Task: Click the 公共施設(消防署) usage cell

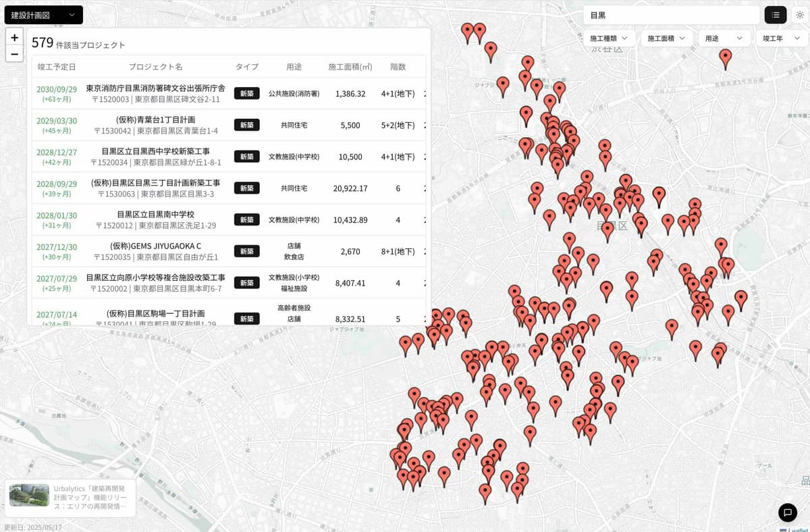Action: (294, 93)
